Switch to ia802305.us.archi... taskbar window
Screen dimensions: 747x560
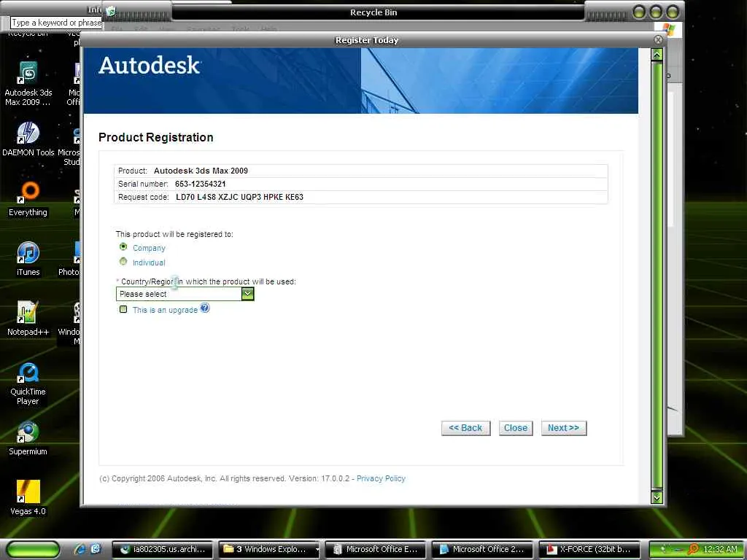[x=163, y=549]
